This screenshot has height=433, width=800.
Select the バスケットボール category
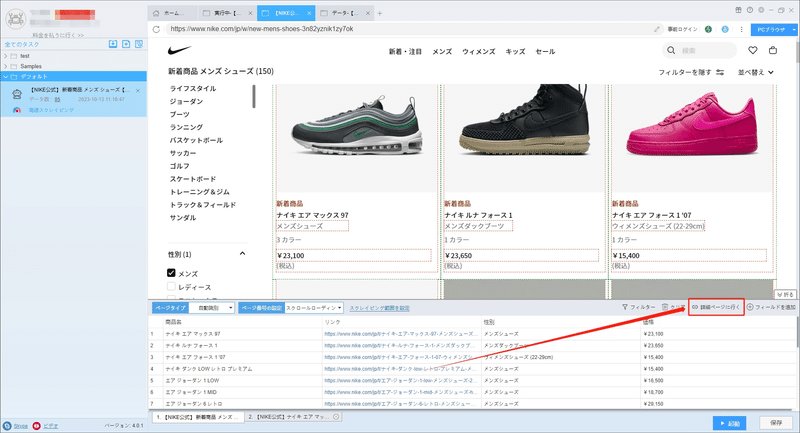tap(196, 140)
